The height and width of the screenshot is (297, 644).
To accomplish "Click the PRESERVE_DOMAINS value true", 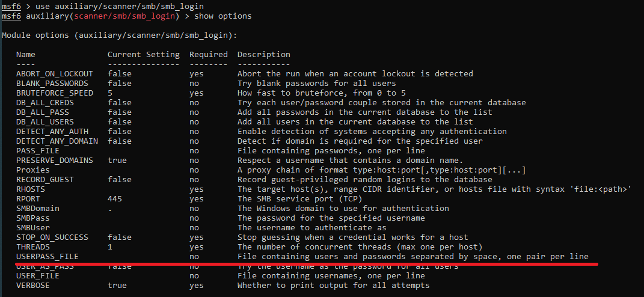I will click(x=117, y=161).
